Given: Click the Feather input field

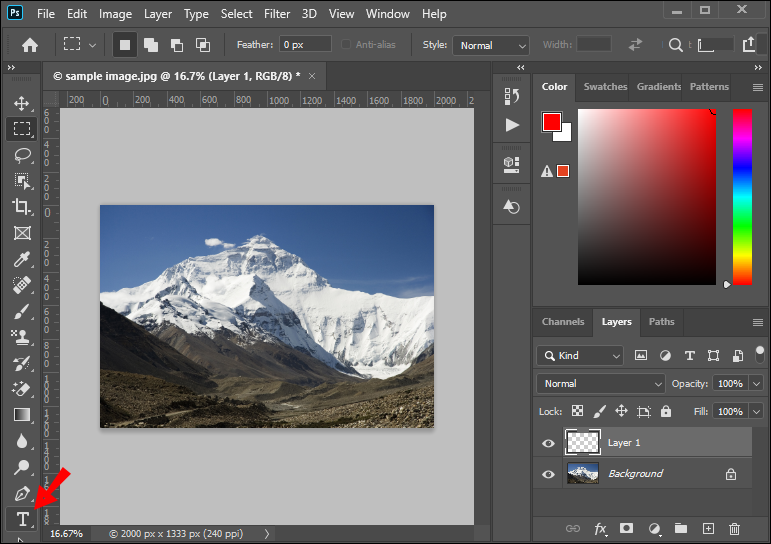Looking at the screenshot, I should click(x=305, y=45).
